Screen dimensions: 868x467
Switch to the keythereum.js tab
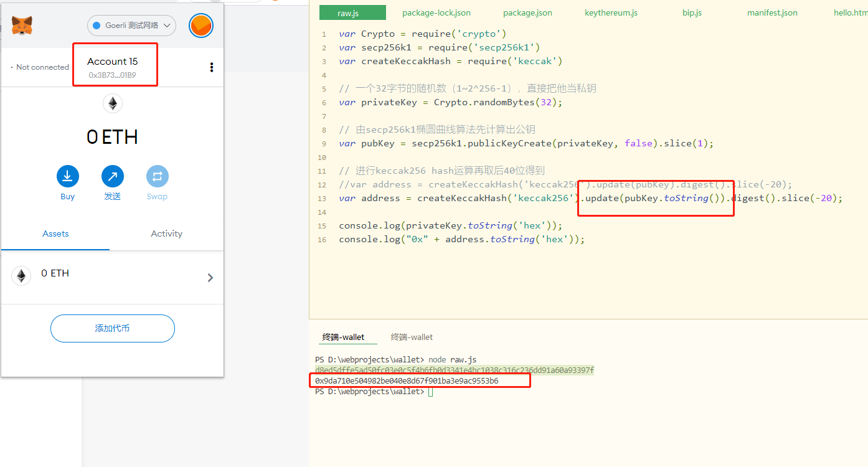pos(611,12)
